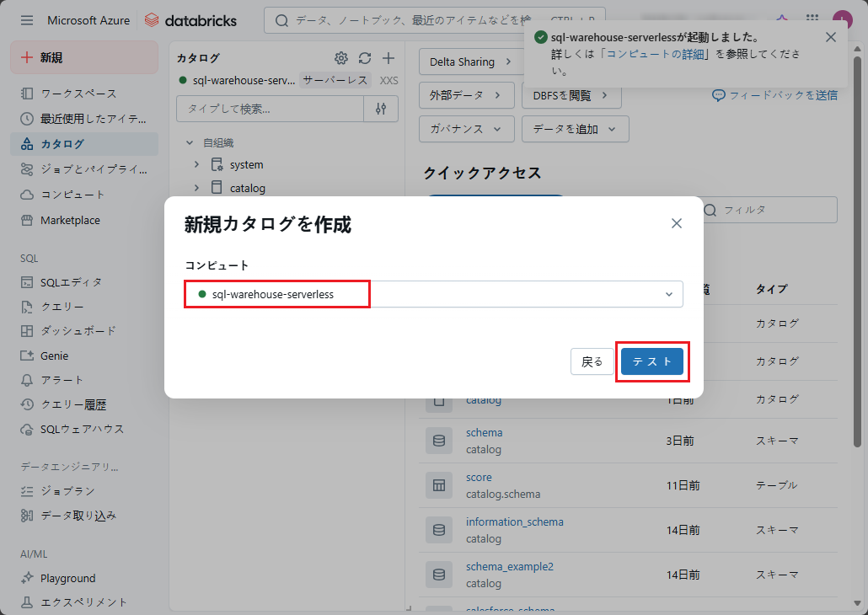The height and width of the screenshot is (615, 868).
Task: Click the 戻る button
Action: click(x=592, y=361)
